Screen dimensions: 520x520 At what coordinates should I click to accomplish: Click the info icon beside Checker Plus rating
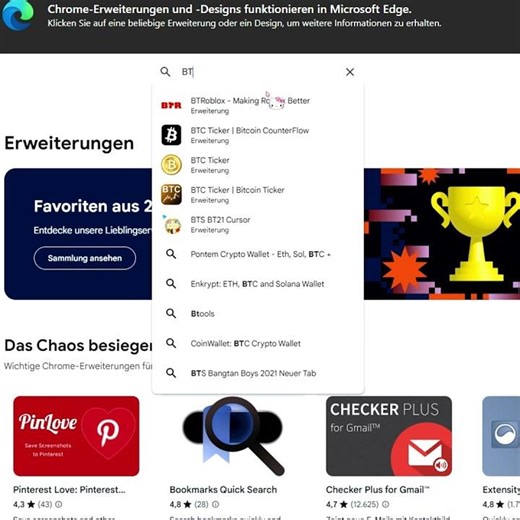385,504
